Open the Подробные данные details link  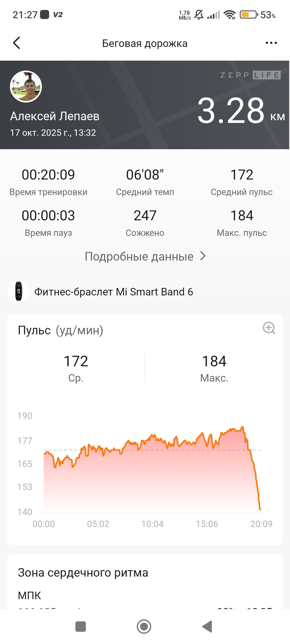coord(145,256)
